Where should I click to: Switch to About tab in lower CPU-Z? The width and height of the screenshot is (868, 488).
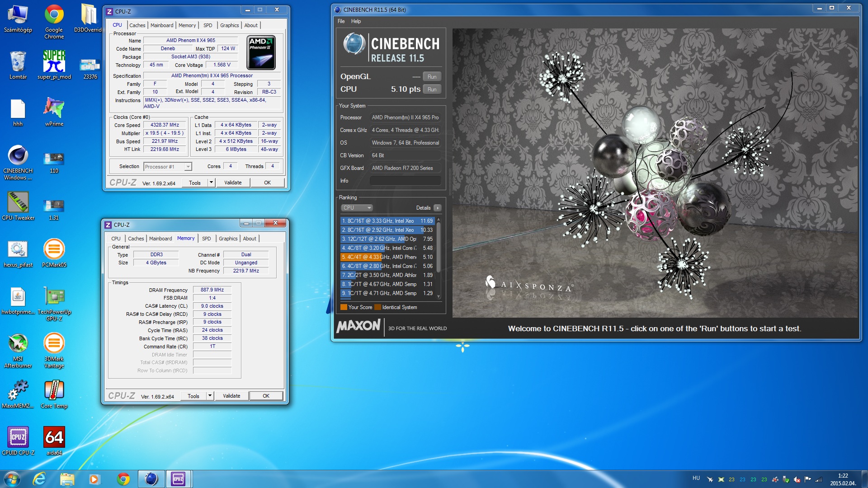250,239
